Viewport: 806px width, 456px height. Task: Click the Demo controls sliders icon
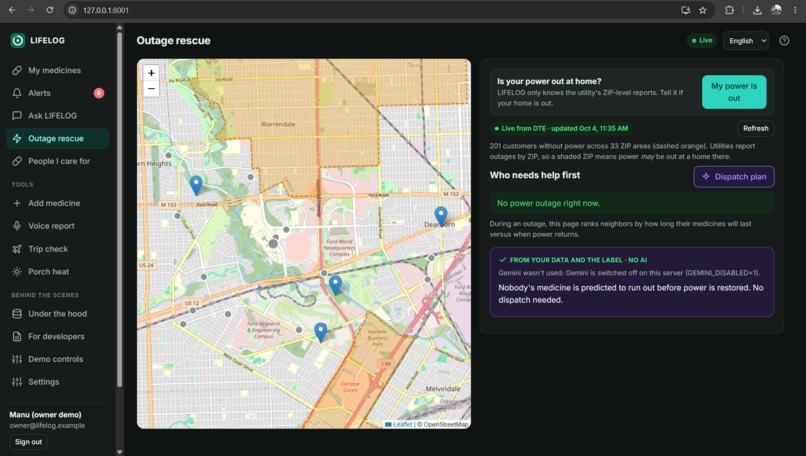(17, 359)
